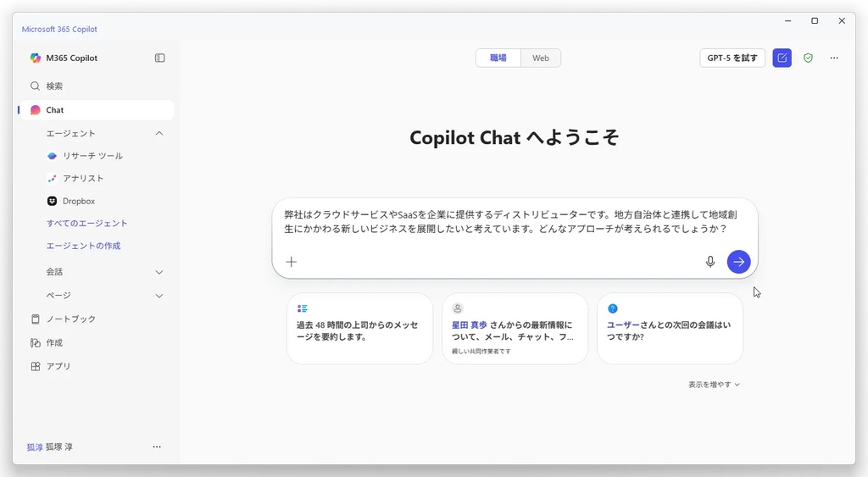Collapse the sidebar with panel toggle icon
The width and height of the screenshot is (868, 477).
click(x=160, y=58)
